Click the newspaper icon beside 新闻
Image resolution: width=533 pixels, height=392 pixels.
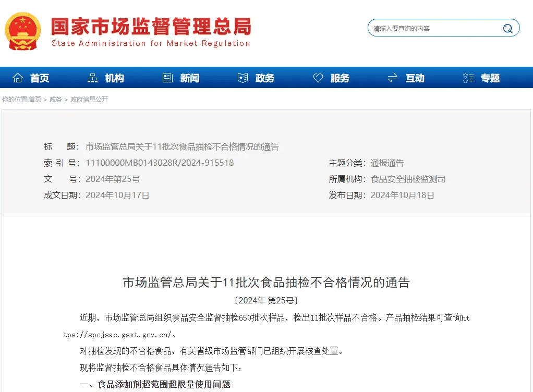click(167, 78)
